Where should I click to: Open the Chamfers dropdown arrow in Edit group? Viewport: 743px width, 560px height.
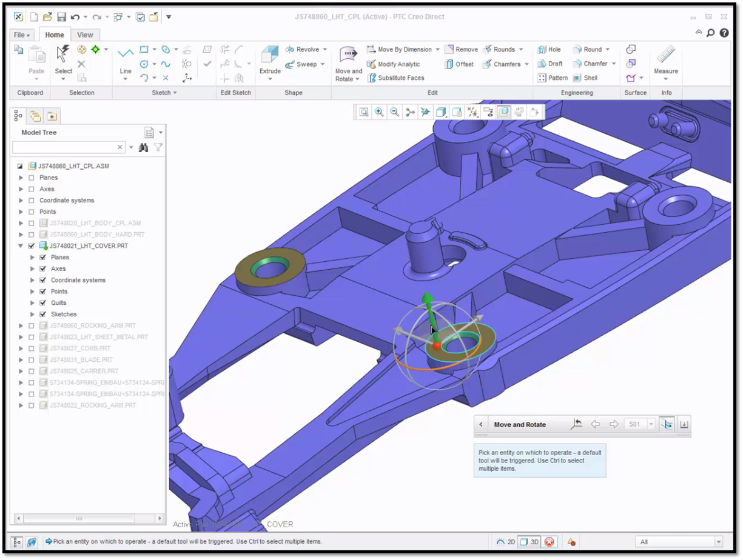[x=526, y=64]
